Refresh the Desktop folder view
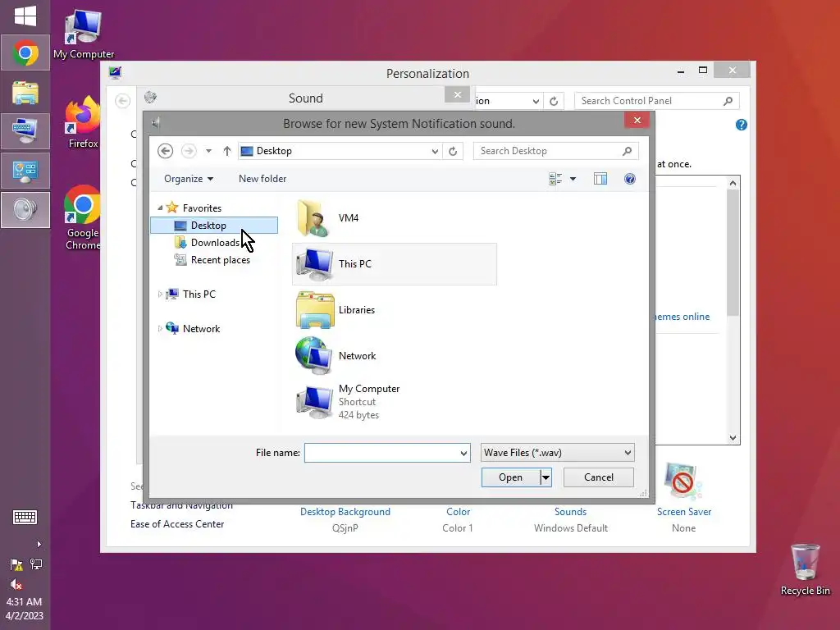 [x=453, y=152]
